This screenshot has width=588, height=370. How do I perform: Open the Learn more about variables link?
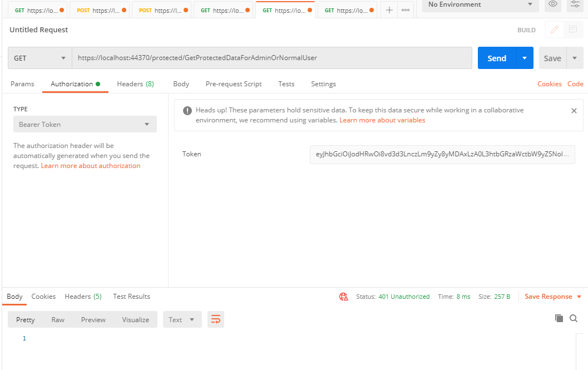382,119
